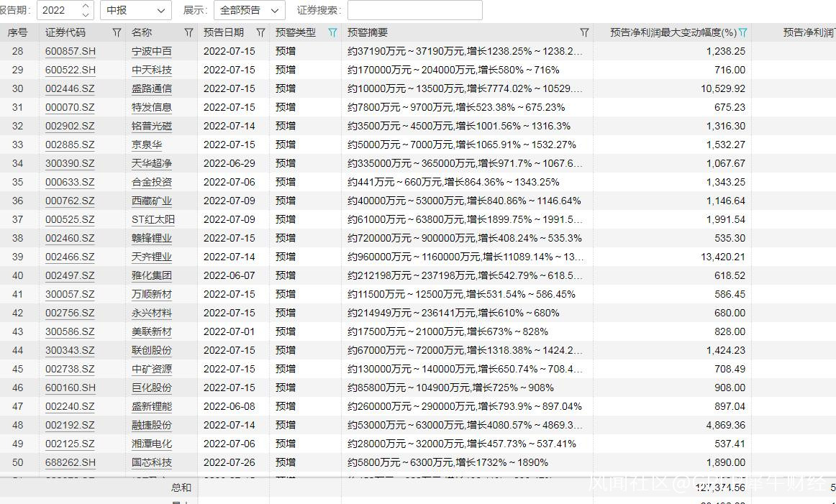Image resolution: width=836 pixels, height=504 pixels.
Task: Filter the 名称 column
Action: click(x=188, y=32)
